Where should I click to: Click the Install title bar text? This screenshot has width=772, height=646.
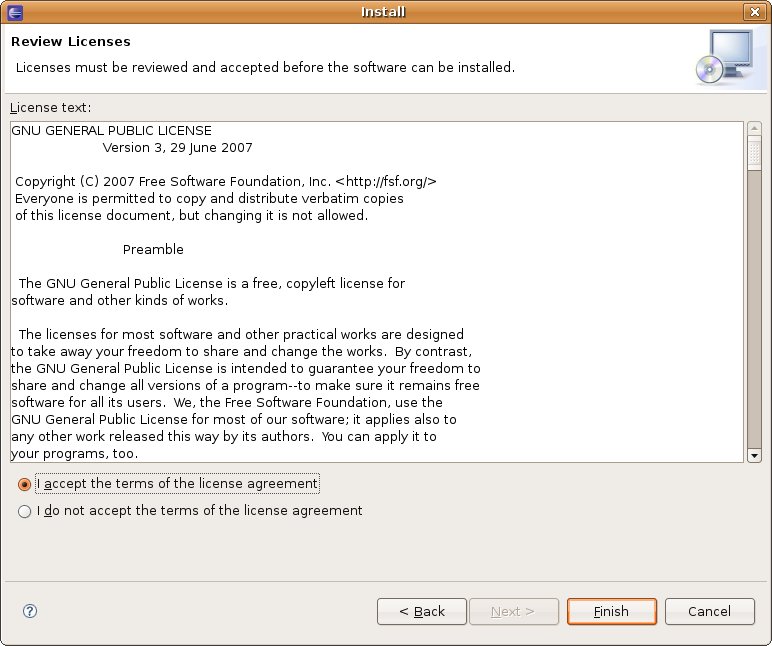[x=383, y=12]
